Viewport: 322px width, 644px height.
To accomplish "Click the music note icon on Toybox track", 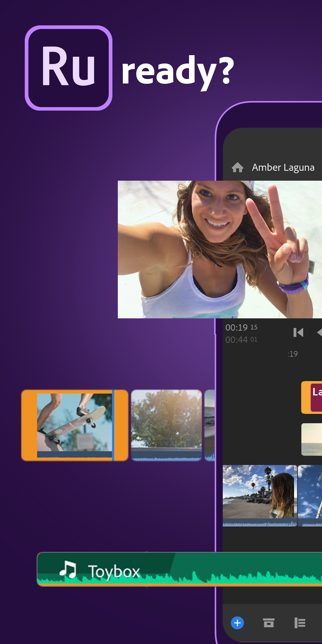I will pos(68,569).
